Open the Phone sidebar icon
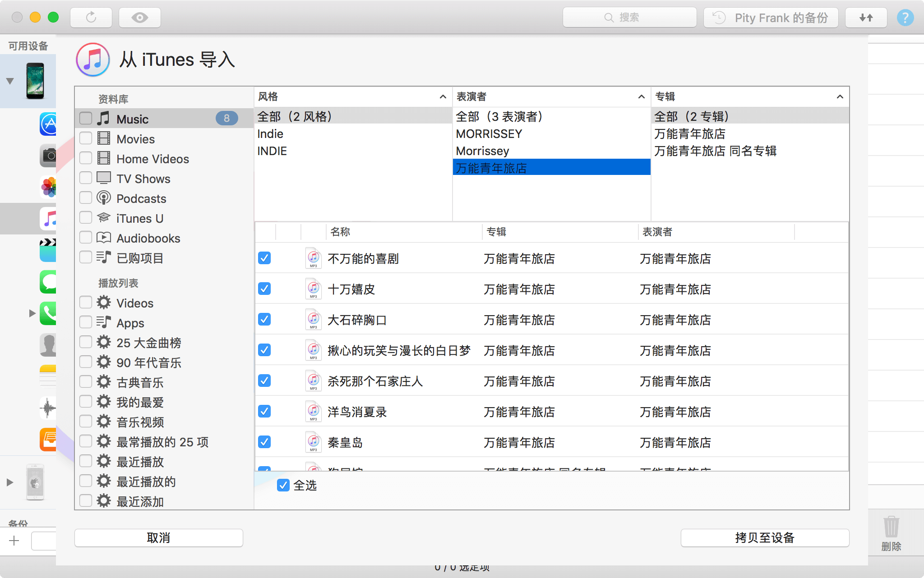Screen dimensions: 924x578 tap(48, 313)
